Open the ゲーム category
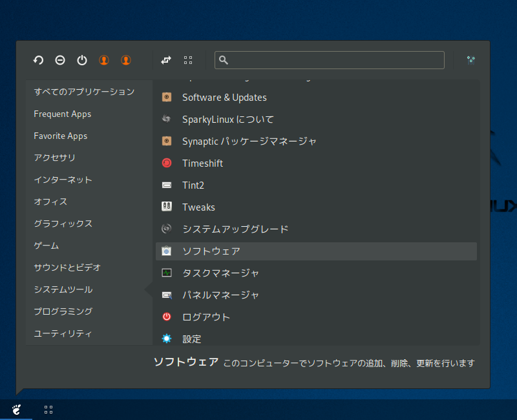The image size is (517, 420). tap(46, 246)
